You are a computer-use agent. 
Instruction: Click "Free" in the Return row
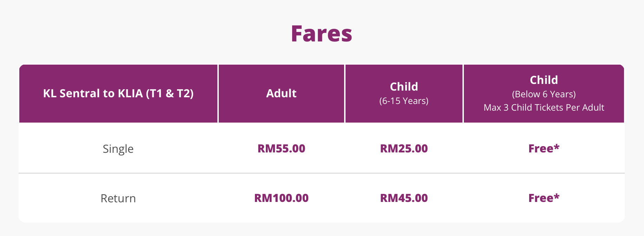[x=541, y=198]
